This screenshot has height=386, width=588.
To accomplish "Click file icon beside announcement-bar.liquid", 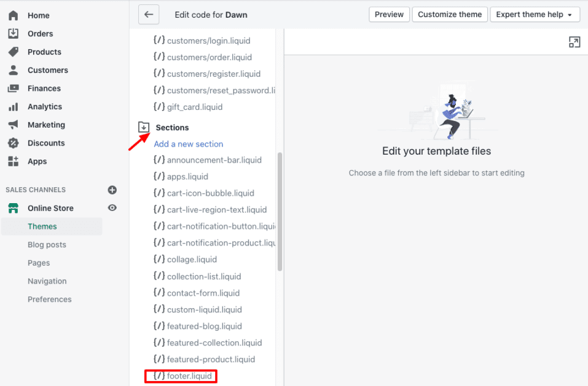I will (159, 160).
